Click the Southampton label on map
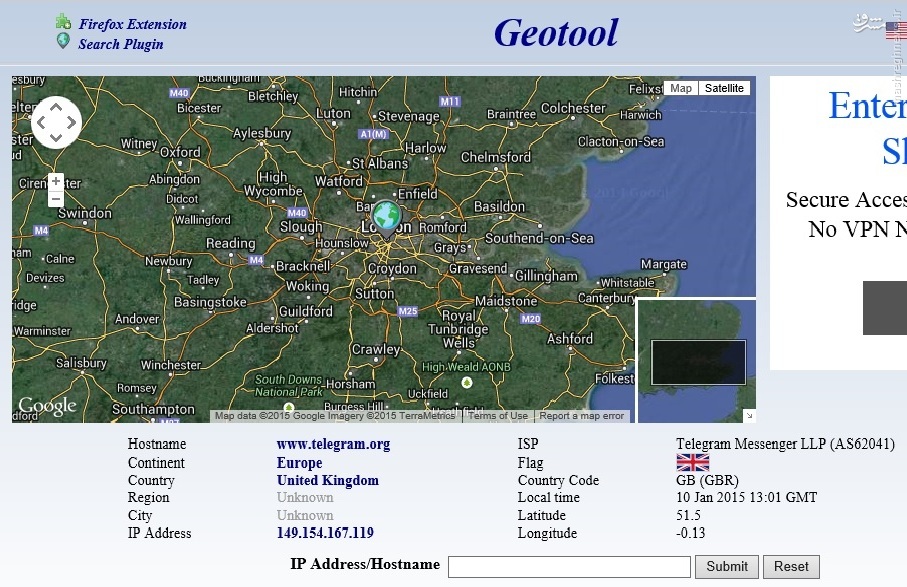Viewport: 907px width, 587px height. click(x=153, y=409)
